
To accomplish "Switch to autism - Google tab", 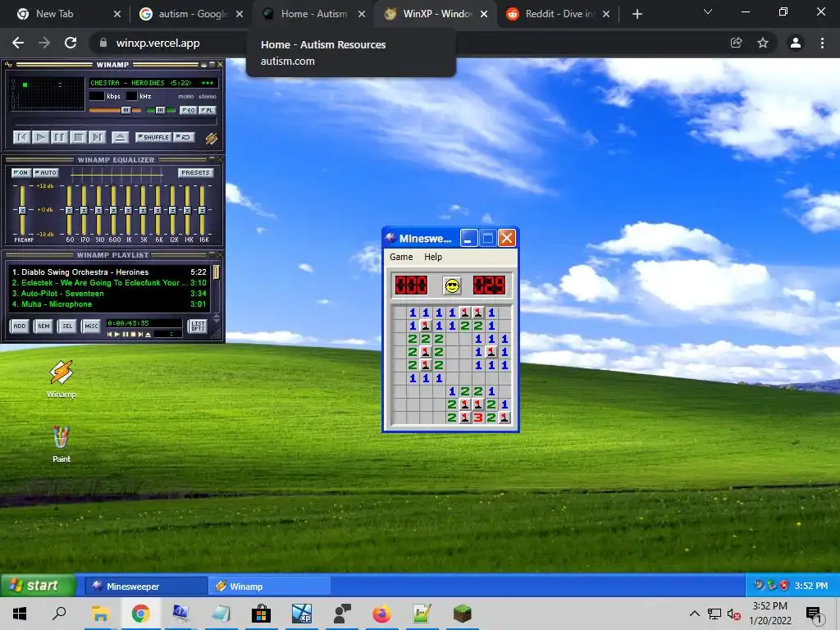I will [190, 14].
